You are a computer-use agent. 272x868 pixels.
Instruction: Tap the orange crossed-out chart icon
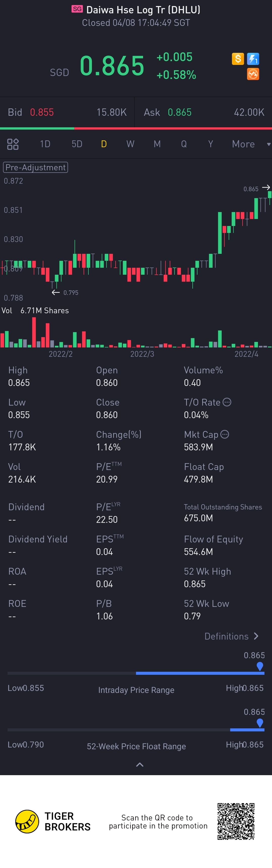click(253, 74)
